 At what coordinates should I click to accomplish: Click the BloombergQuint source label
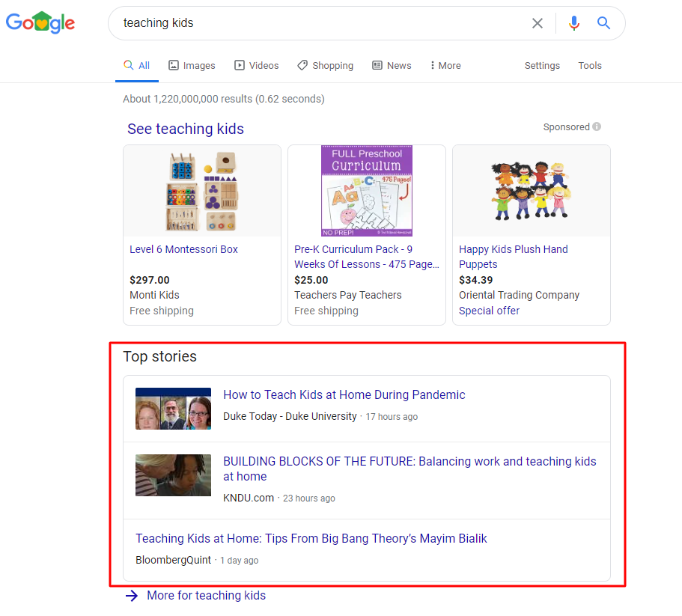coord(174,560)
